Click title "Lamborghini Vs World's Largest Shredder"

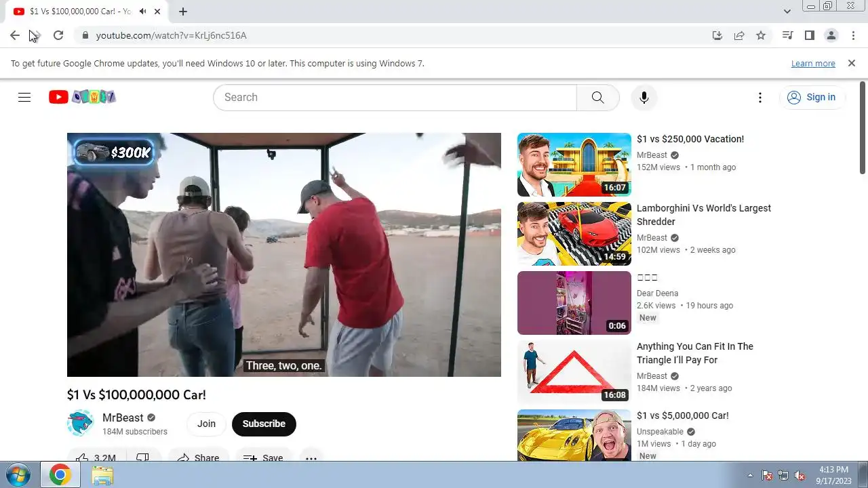[x=704, y=215]
